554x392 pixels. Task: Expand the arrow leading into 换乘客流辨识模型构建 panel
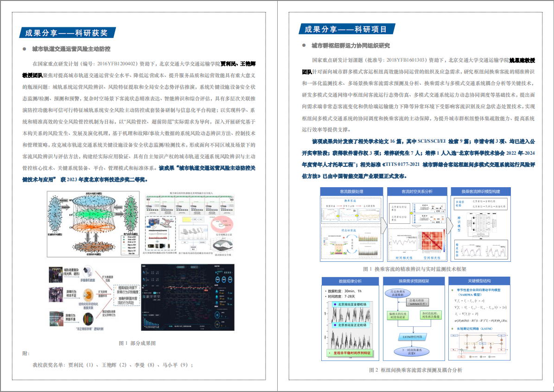point(450,225)
